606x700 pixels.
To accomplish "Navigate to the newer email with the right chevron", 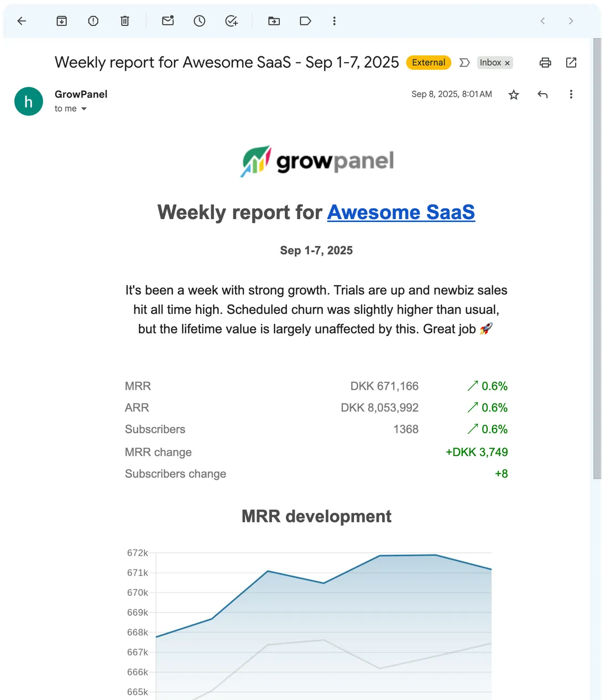I will click(571, 20).
